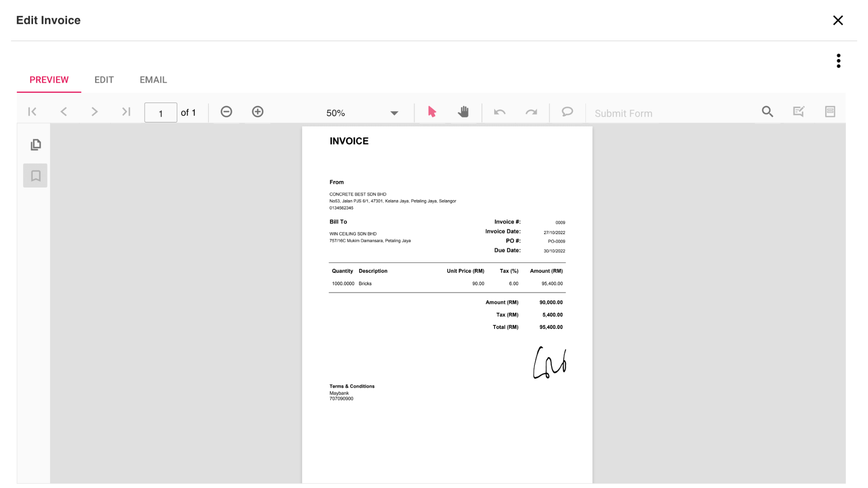
Task: Enable the pan hand tool
Action: click(463, 112)
